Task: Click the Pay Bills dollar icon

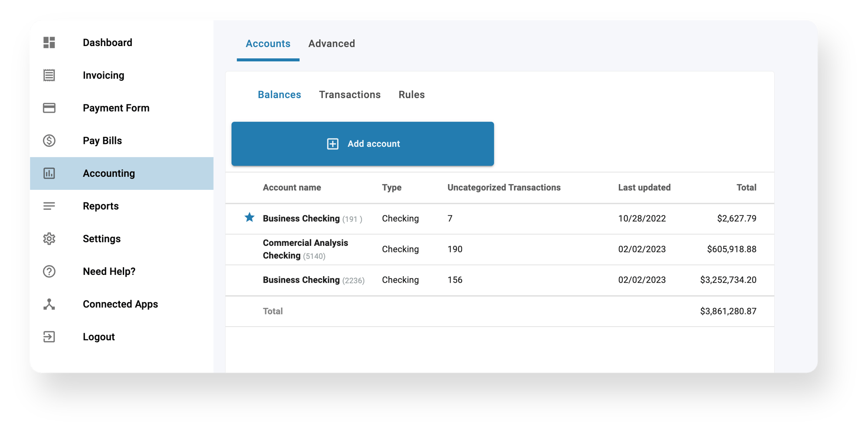Action: pyautogui.click(x=49, y=140)
